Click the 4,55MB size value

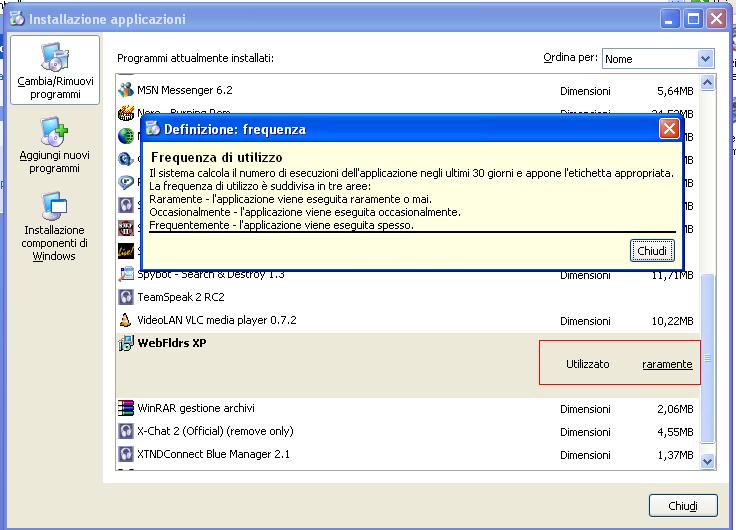[x=675, y=432]
